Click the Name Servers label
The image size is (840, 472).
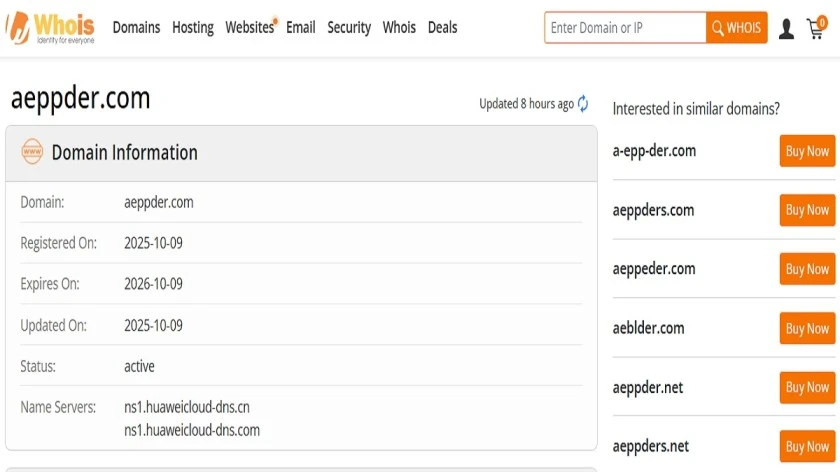[58, 407]
